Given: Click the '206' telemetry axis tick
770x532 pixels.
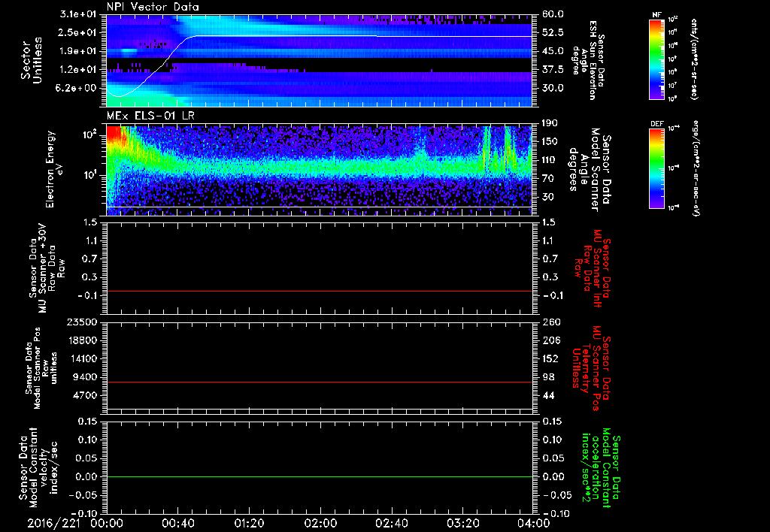Looking at the screenshot, I should [550, 340].
